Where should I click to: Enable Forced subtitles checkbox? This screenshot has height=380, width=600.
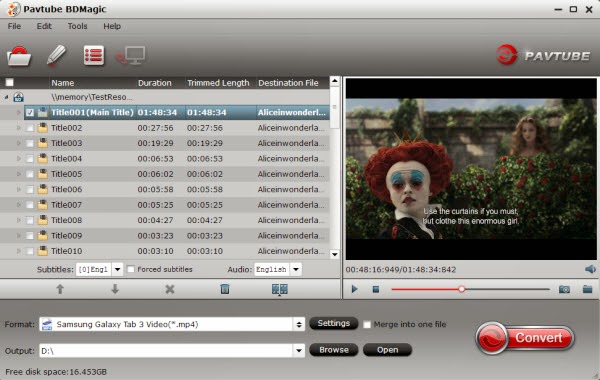click(130, 269)
